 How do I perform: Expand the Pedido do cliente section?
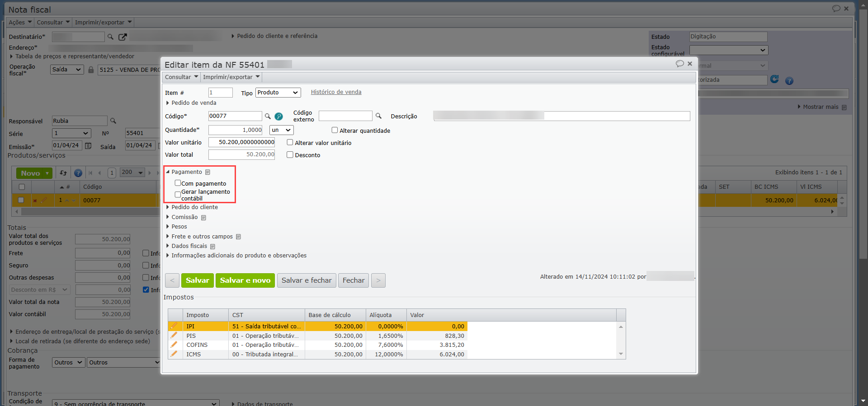(x=192, y=207)
